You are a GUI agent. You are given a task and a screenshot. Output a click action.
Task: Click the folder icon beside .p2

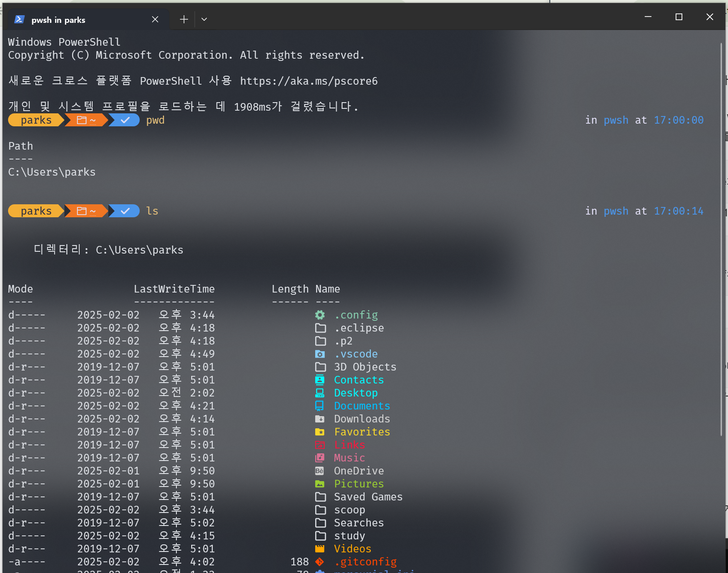pyautogui.click(x=320, y=341)
